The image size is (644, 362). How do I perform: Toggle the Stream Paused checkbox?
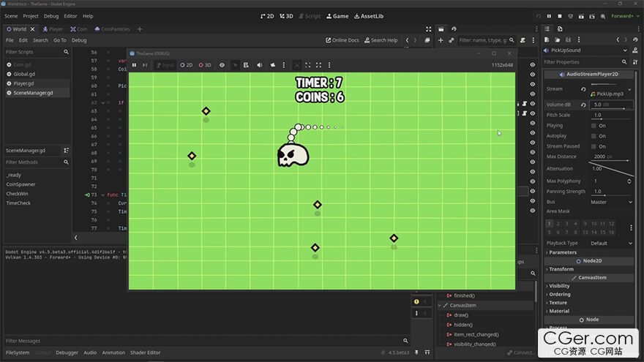pos(594,146)
